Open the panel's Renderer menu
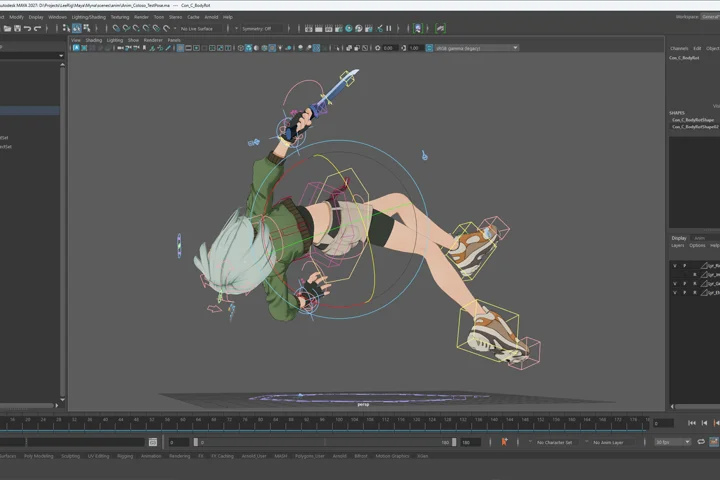This screenshot has height=480, width=720. [153, 40]
